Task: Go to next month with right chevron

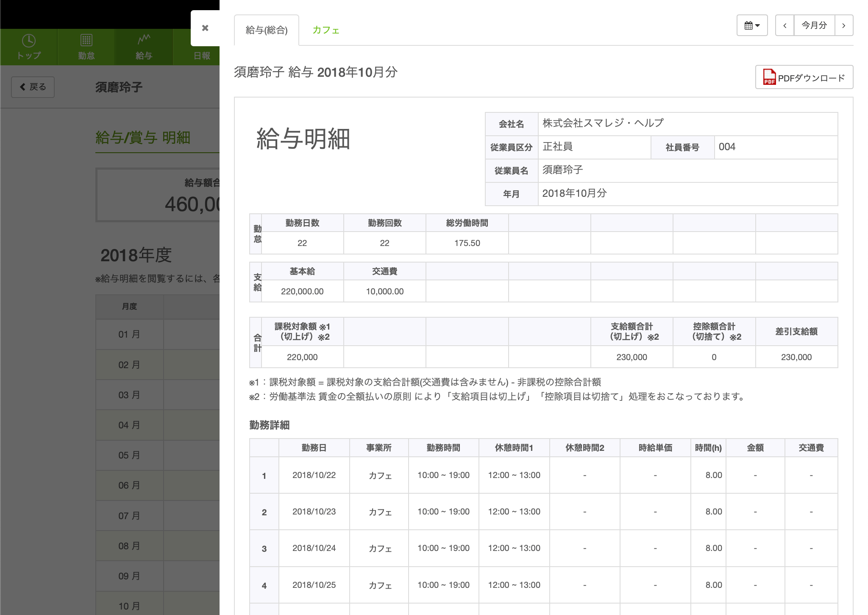Action: point(844,25)
